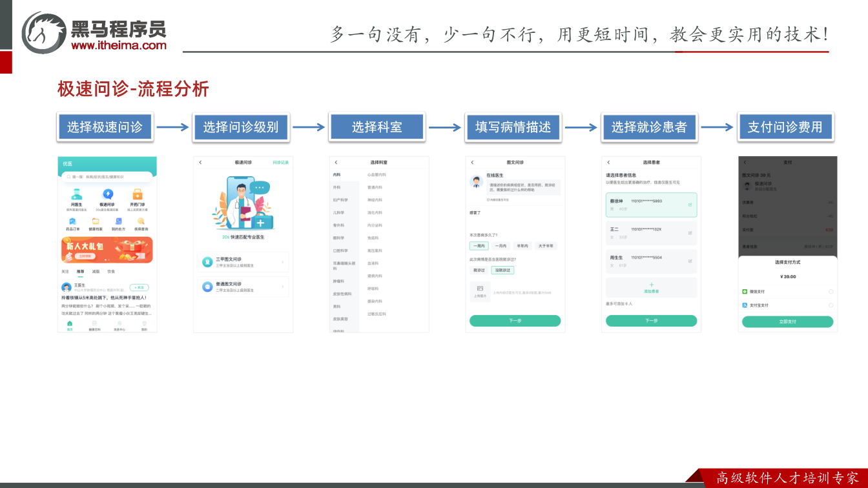Click the home screen search field
The height and width of the screenshot is (488, 868).
[x=107, y=176]
